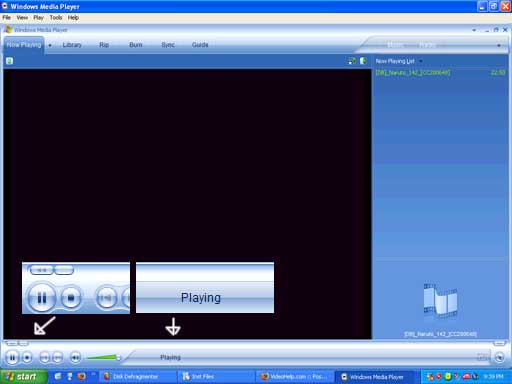Click the file name under the filmstrip

pyautogui.click(x=440, y=334)
